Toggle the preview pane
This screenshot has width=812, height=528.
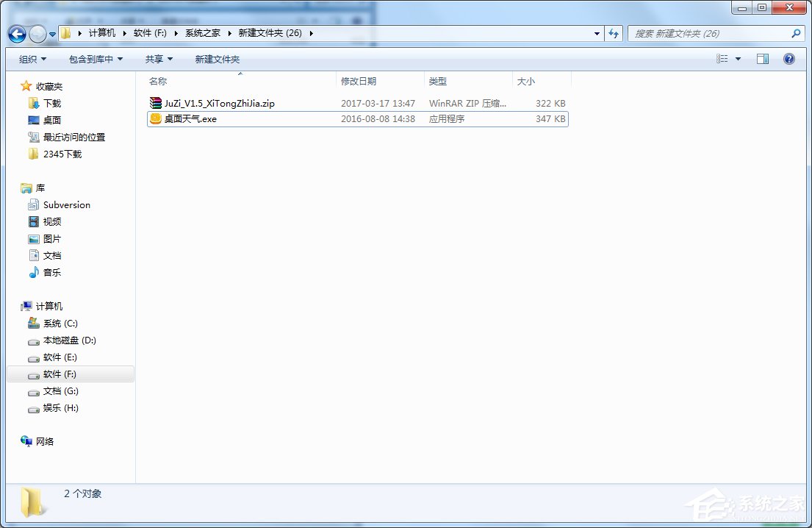[x=762, y=59]
